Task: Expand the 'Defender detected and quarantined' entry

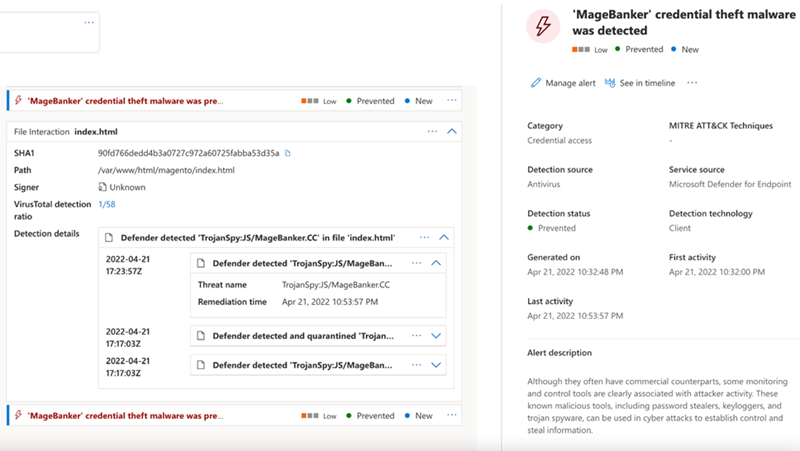Action: point(436,336)
